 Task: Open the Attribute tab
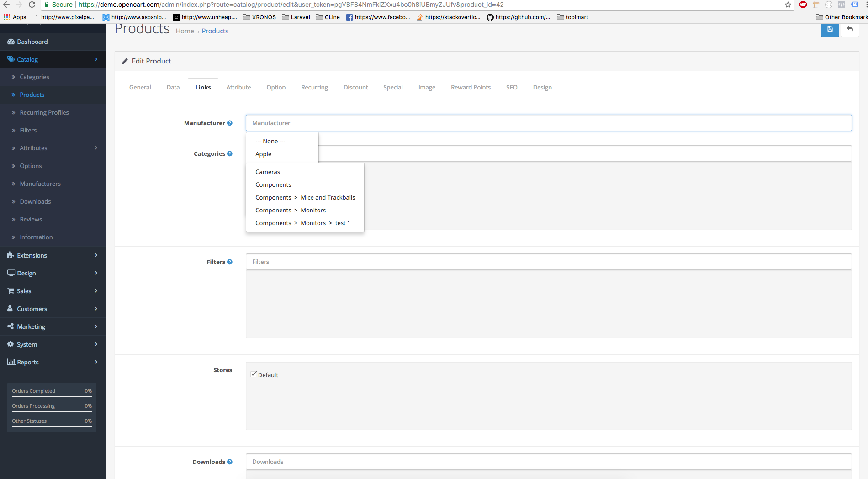(x=238, y=87)
